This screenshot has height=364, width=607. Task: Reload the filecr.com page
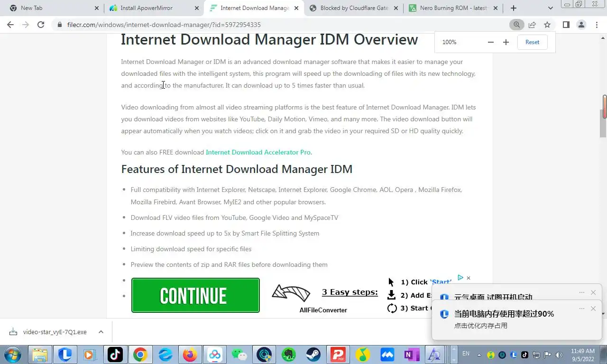point(41,25)
